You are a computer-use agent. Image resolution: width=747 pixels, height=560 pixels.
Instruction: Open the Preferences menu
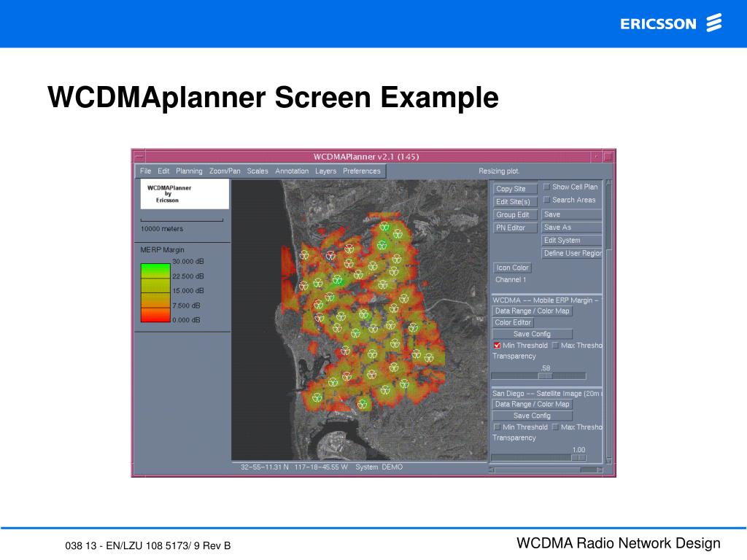(x=362, y=171)
